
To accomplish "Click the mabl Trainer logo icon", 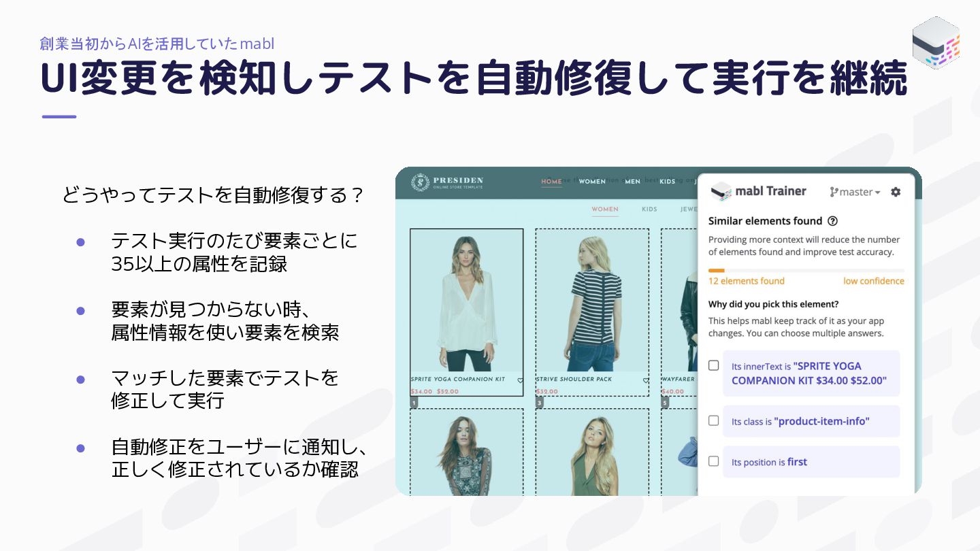I will click(x=721, y=191).
